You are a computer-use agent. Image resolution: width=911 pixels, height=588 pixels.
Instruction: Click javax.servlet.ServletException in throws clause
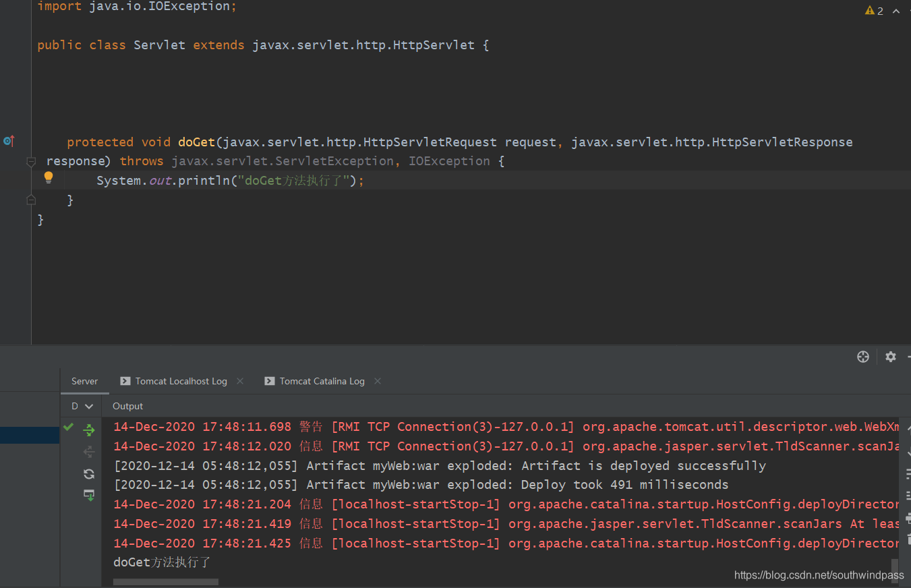(x=283, y=161)
